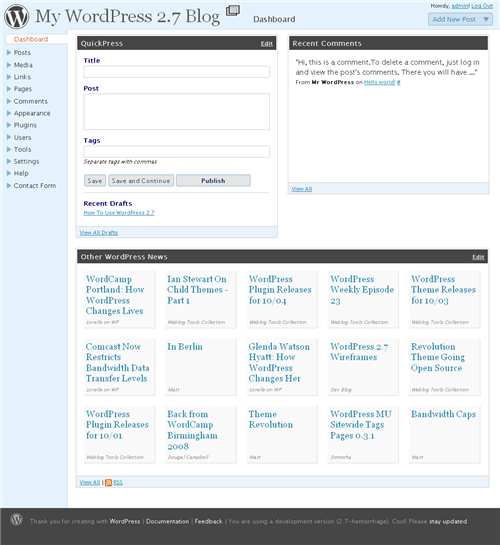Expand the Comments menu arrow
The height and width of the screenshot is (545, 500).
pos(9,101)
